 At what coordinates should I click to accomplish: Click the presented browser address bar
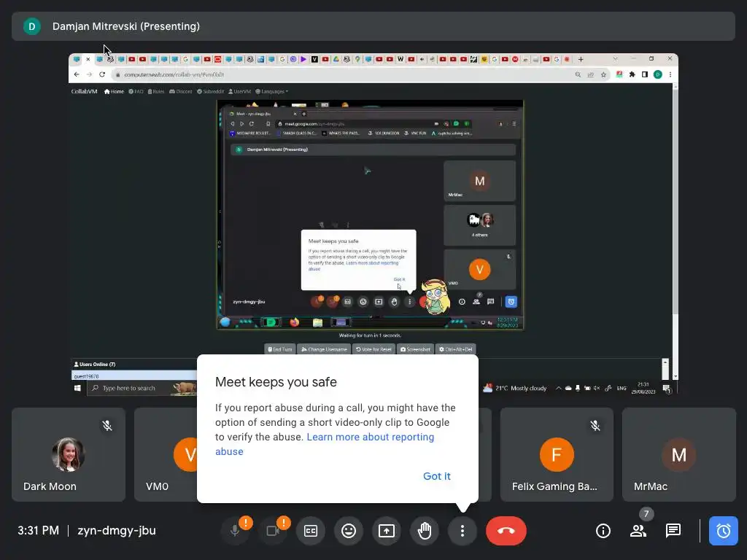[x=341, y=75]
